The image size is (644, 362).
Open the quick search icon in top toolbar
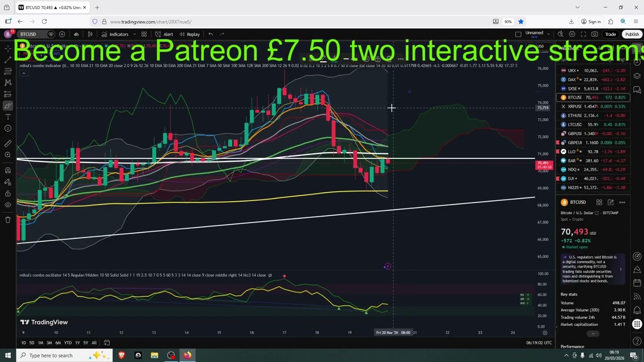[560, 34]
